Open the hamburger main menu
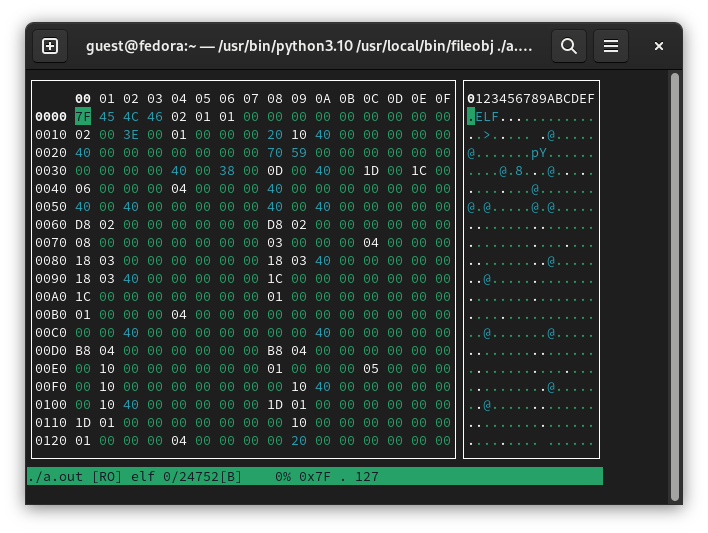 [610, 46]
